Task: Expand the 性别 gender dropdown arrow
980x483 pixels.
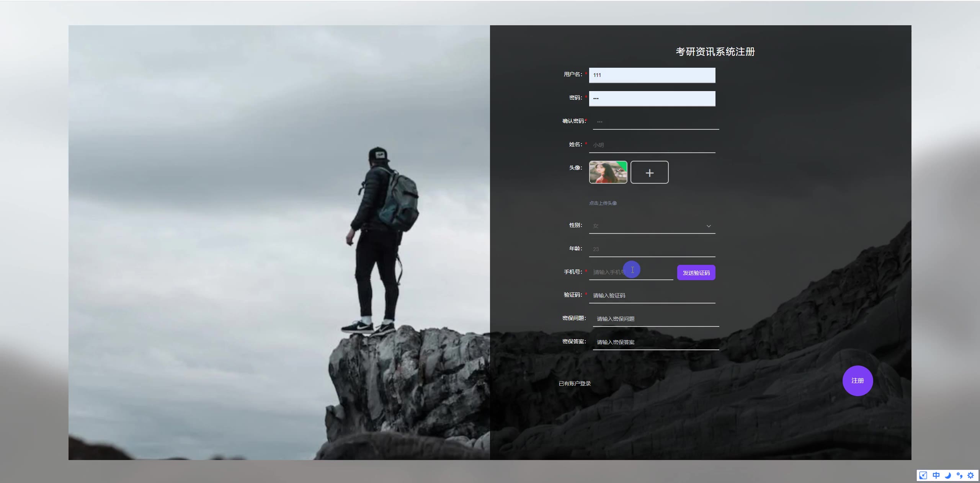Action: (x=709, y=226)
